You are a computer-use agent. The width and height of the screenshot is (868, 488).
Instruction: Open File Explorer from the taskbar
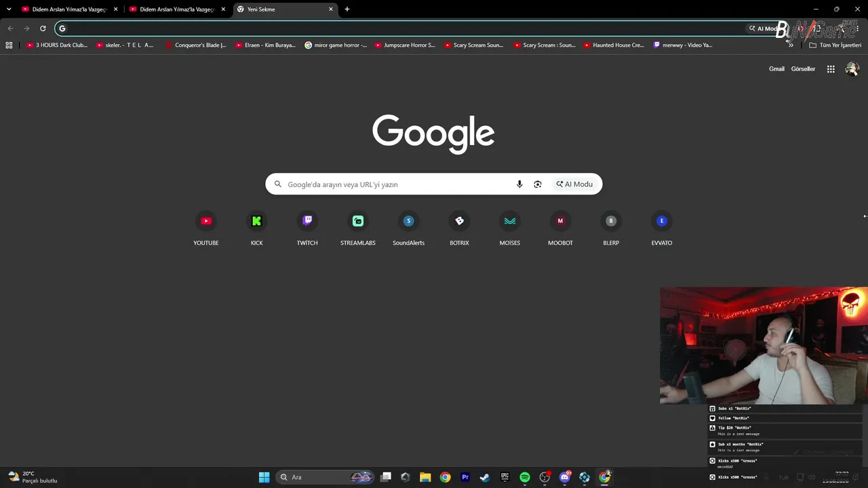425,477
